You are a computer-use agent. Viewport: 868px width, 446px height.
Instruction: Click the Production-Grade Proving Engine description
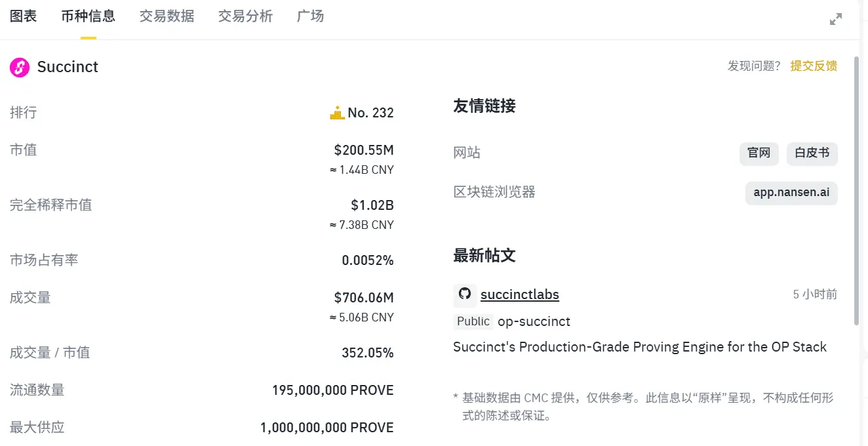(640, 347)
